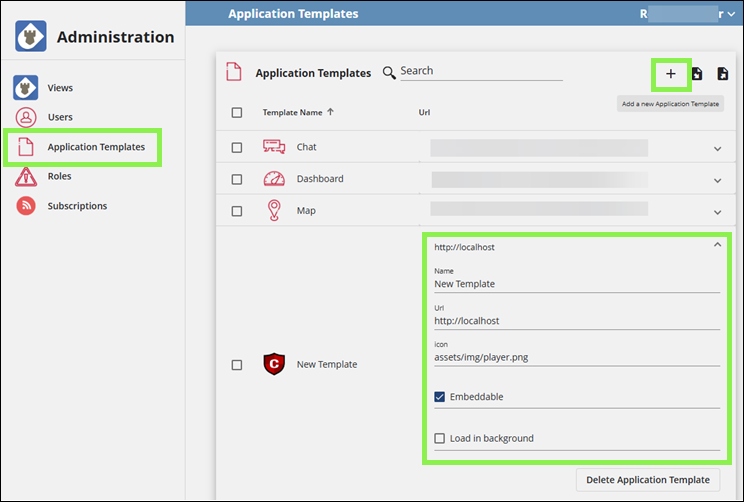Image resolution: width=744 pixels, height=502 pixels.
Task: Click the New Template shield icon
Action: click(x=274, y=364)
